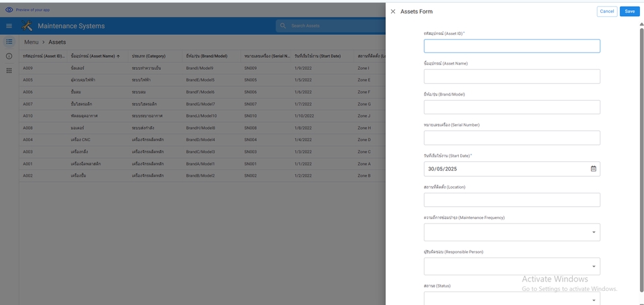The height and width of the screenshot is (305, 644).
Task: Select table row A010
Action: point(203,116)
